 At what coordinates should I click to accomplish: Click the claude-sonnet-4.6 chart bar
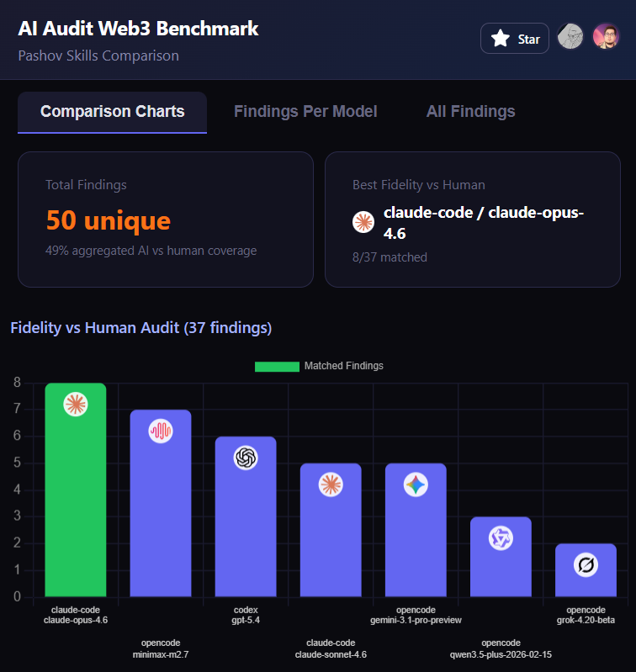pyautogui.click(x=331, y=530)
